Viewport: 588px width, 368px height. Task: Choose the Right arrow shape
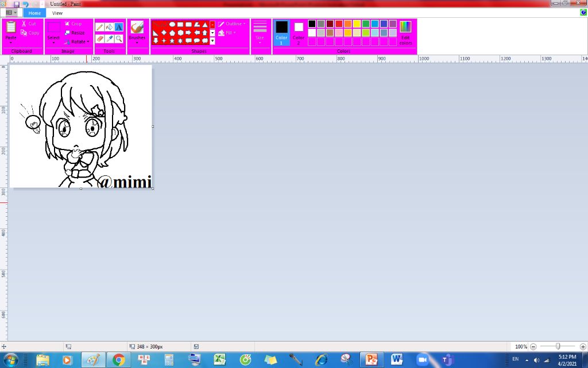[x=188, y=33]
